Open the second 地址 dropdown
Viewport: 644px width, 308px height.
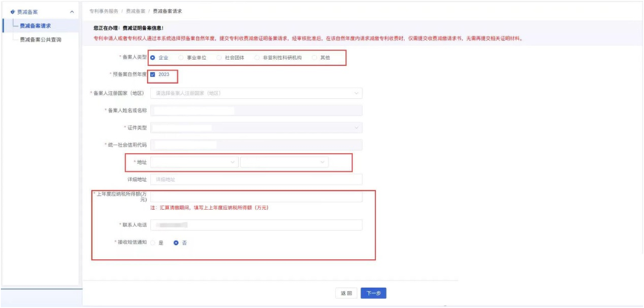tap(285, 163)
